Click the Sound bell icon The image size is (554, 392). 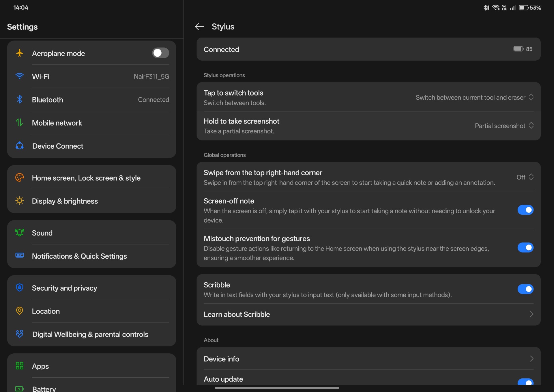click(x=19, y=233)
